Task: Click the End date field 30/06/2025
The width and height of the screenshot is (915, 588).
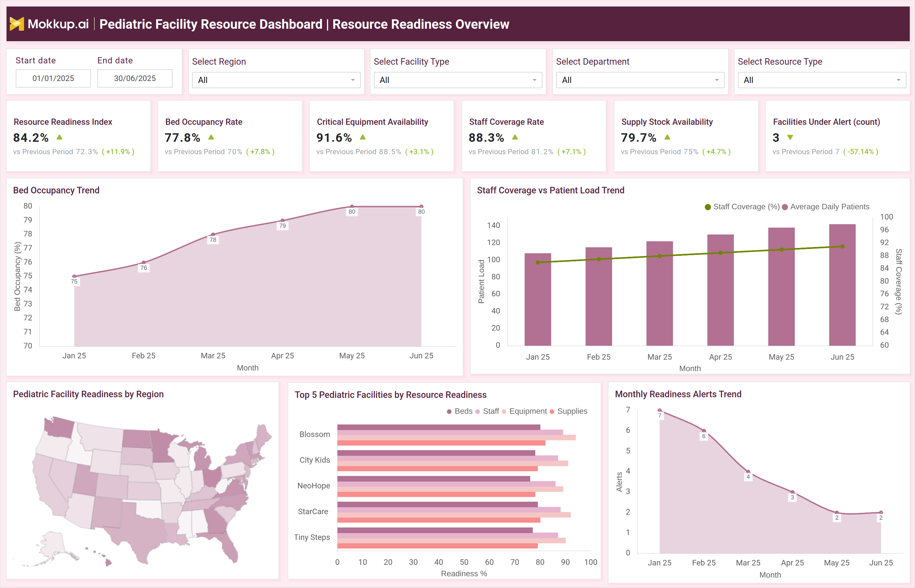Action: pyautogui.click(x=135, y=78)
